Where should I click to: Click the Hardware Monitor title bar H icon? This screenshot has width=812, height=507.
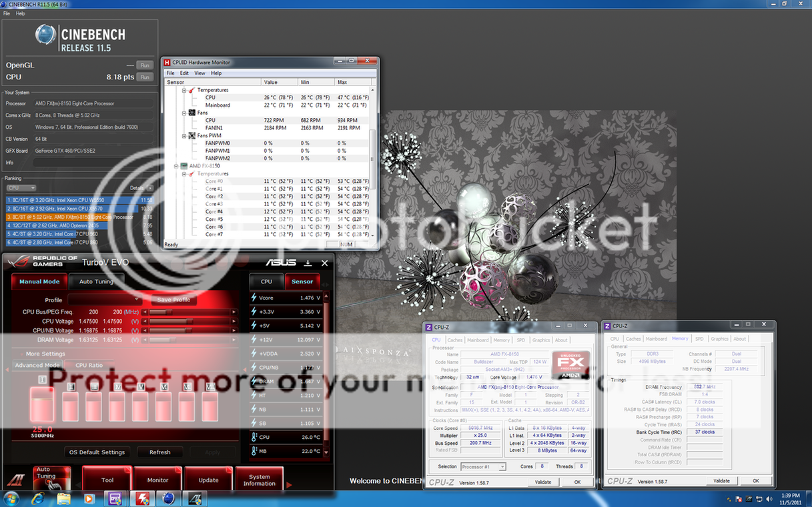point(167,62)
